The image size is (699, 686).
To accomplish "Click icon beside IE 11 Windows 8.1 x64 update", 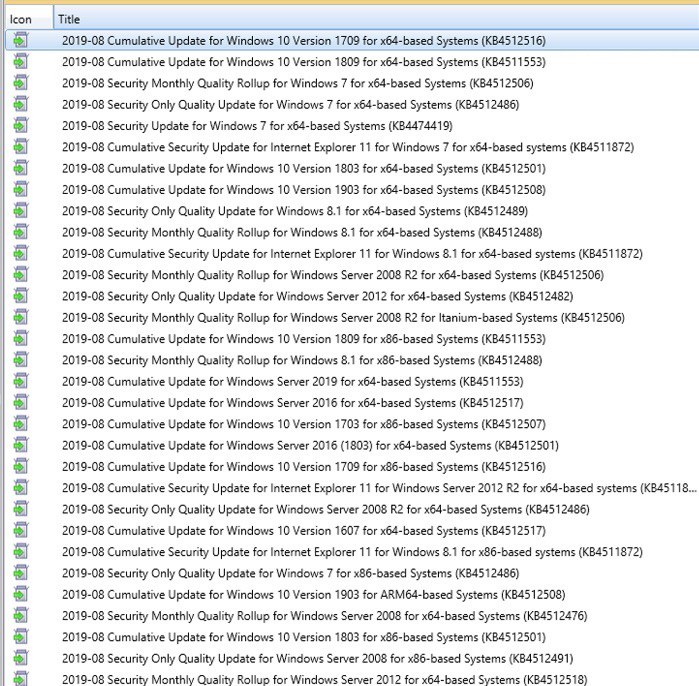I will pyautogui.click(x=21, y=254).
